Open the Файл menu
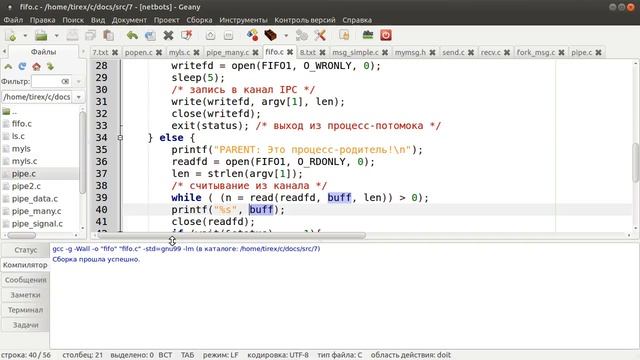Image resolution: width=640 pixels, height=360 pixels. click(13, 20)
